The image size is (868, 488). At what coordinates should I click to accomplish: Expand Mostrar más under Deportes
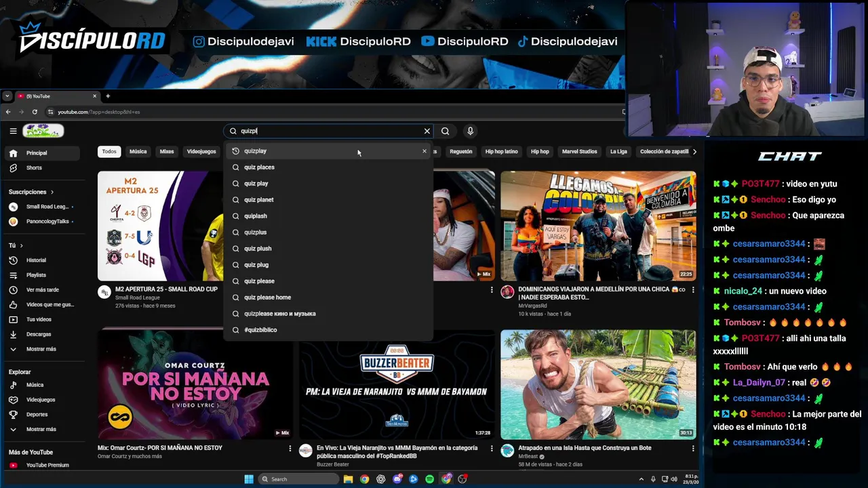pyautogui.click(x=41, y=429)
